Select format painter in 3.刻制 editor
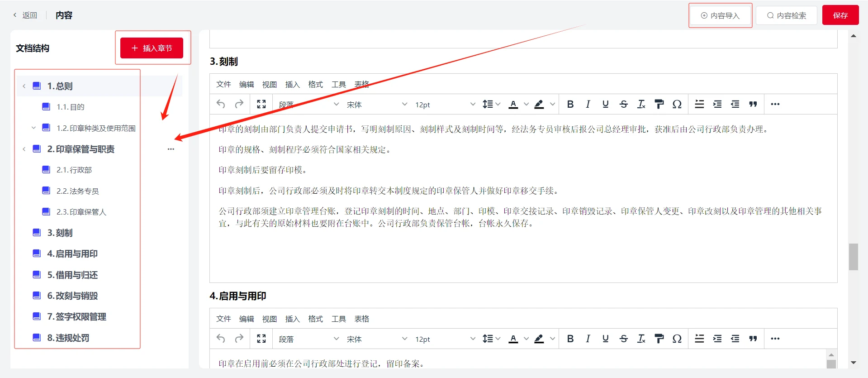868x378 pixels. pos(659,104)
